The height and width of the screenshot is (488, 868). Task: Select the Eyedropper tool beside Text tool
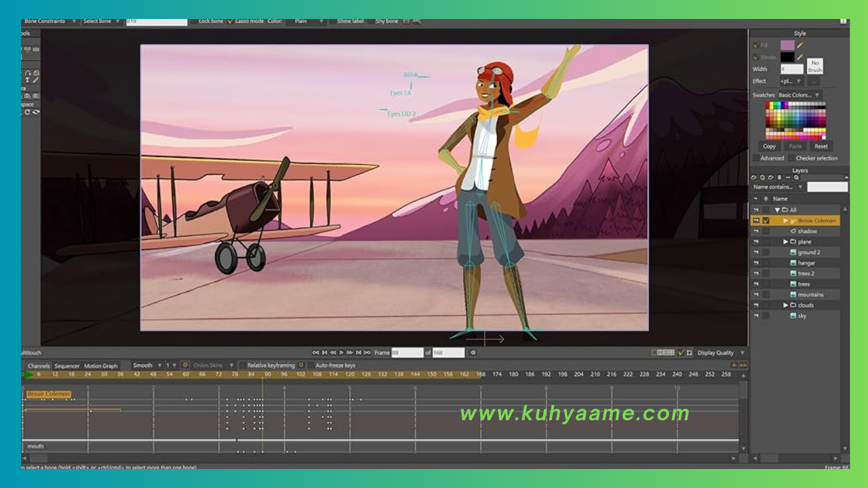[x=36, y=80]
